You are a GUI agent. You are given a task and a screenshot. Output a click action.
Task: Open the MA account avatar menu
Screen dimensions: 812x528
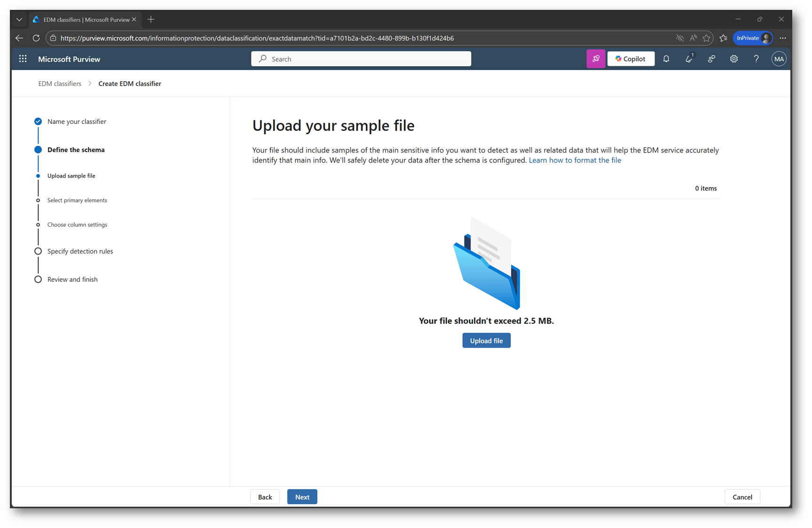(x=779, y=59)
